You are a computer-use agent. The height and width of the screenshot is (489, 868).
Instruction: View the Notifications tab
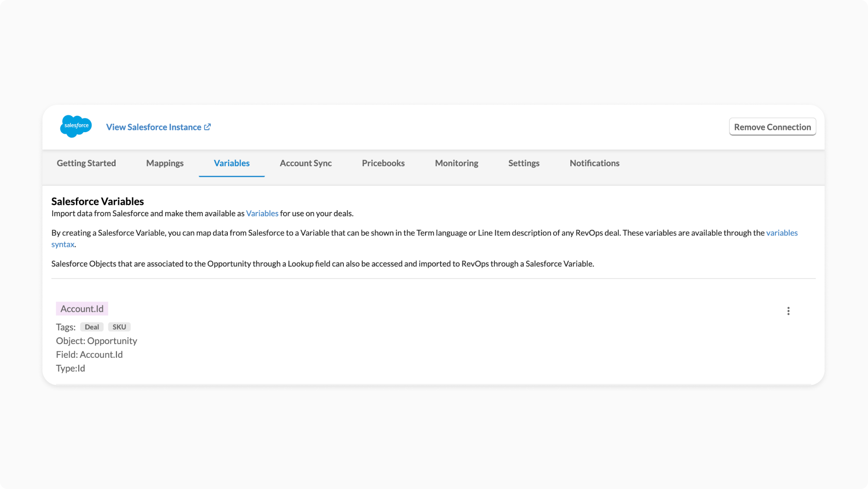click(x=594, y=163)
